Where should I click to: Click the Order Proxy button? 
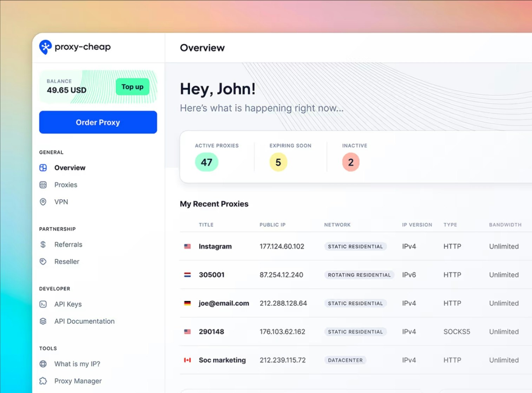(x=98, y=122)
